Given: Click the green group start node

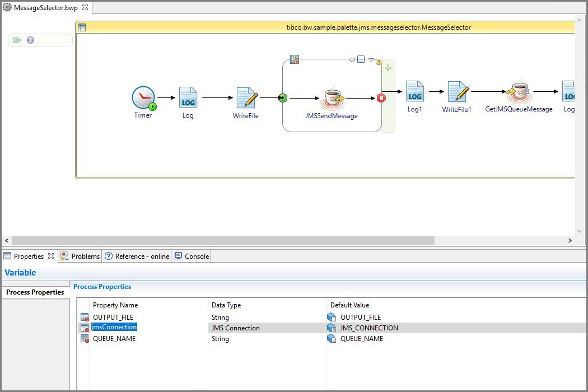Looking at the screenshot, I should click(283, 98).
